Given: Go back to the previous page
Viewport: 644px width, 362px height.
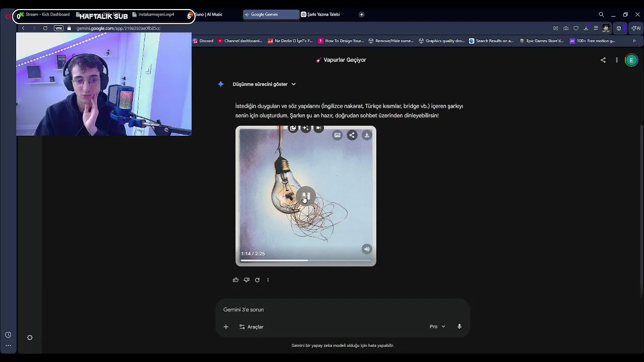Looking at the screenshot, I should point(23,28).
